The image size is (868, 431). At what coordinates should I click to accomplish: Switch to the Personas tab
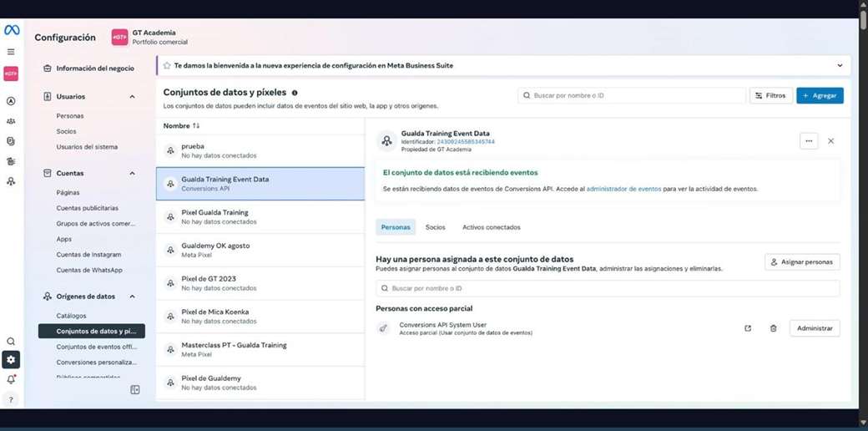(396, 227)
